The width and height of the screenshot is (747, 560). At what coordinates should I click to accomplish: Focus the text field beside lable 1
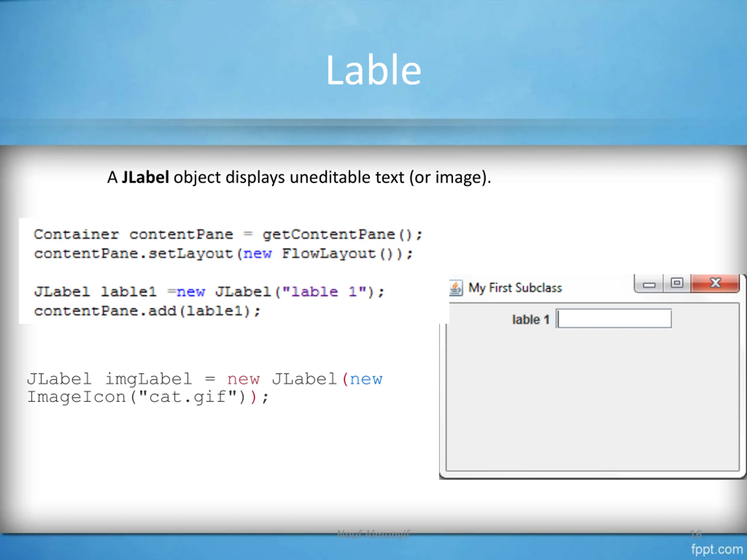point(614,318)
